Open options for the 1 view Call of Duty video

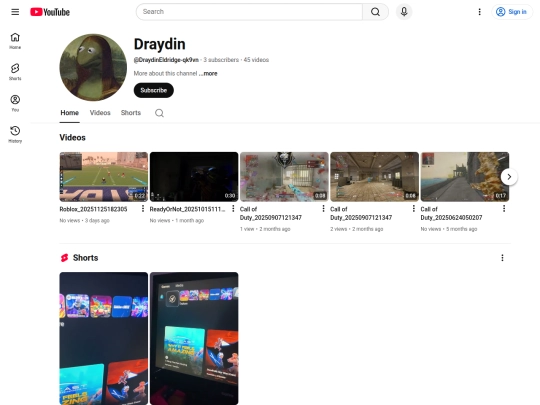pos(323,209)
